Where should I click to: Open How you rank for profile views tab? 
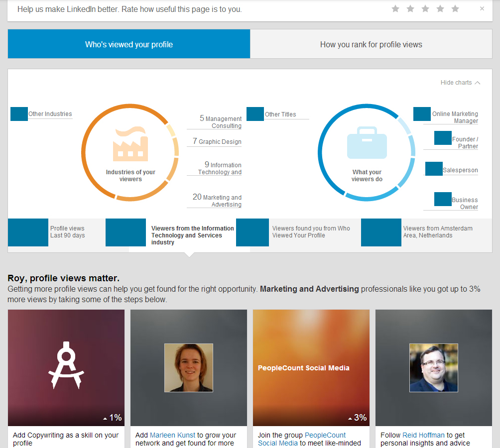click(371, 44)
